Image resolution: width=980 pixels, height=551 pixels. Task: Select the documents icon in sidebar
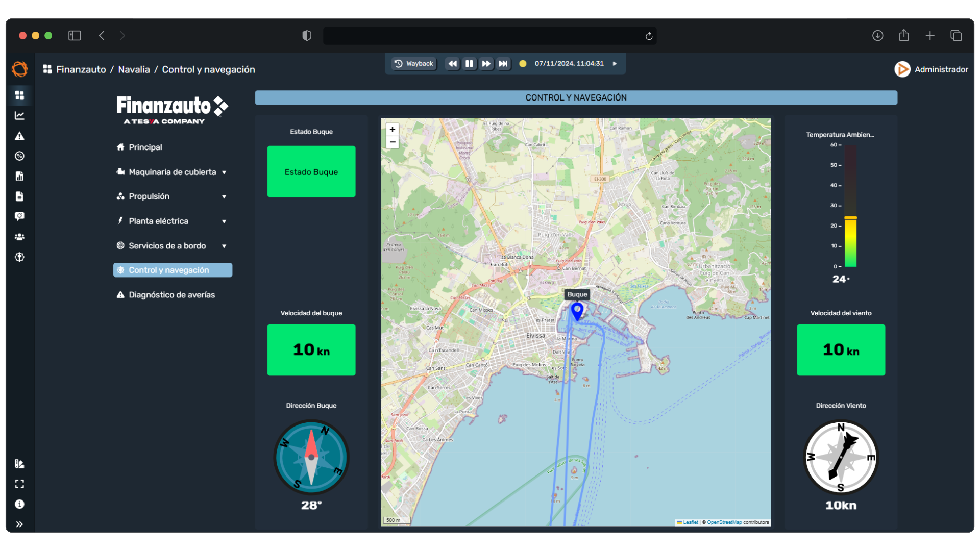(x=19, y=196)
